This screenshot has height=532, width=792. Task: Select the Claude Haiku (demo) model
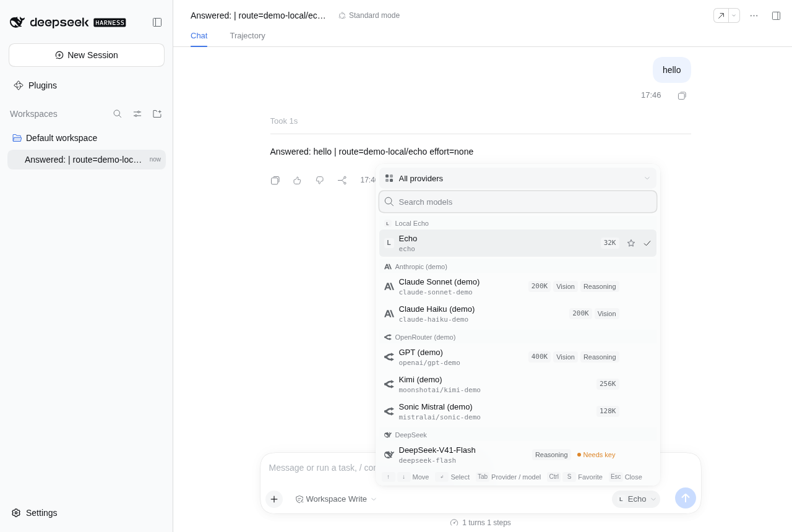pyautogui.click(x=518, y=314)
